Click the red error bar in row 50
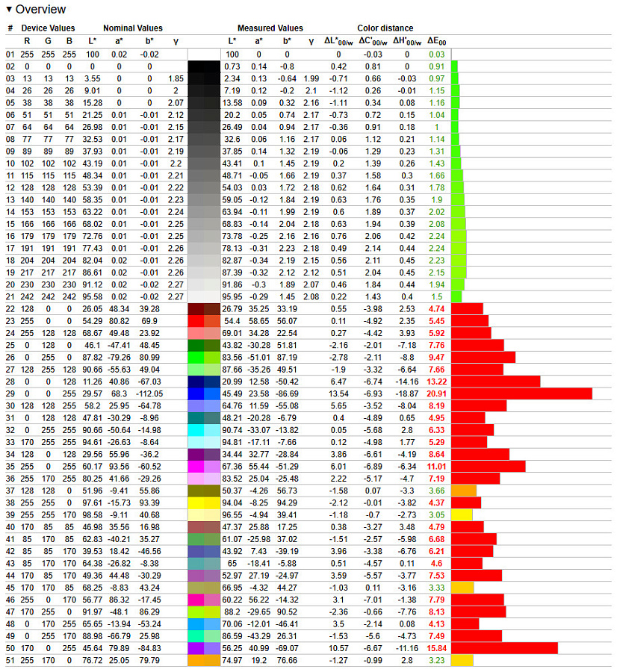The width and height of the screenshot is (617, 672). pos(505,648)
